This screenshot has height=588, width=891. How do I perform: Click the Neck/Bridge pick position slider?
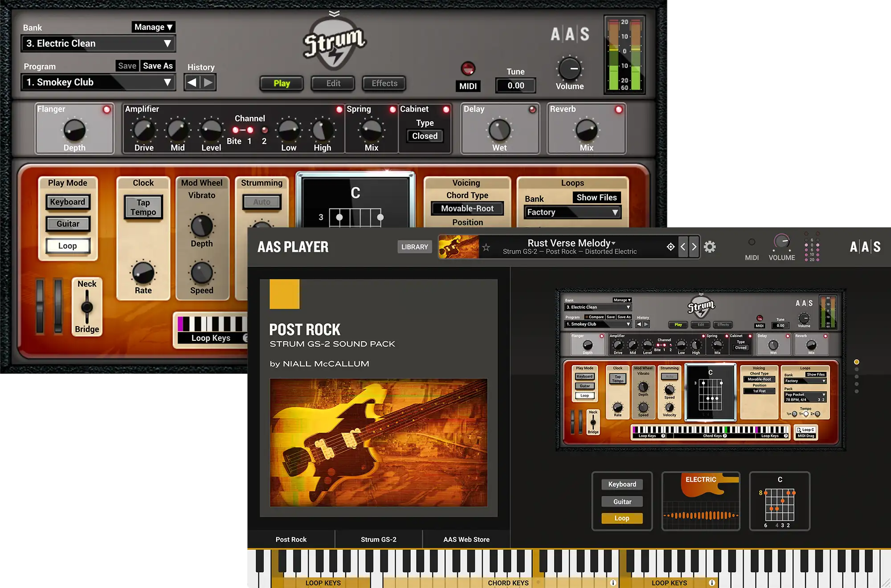[87, 307]
